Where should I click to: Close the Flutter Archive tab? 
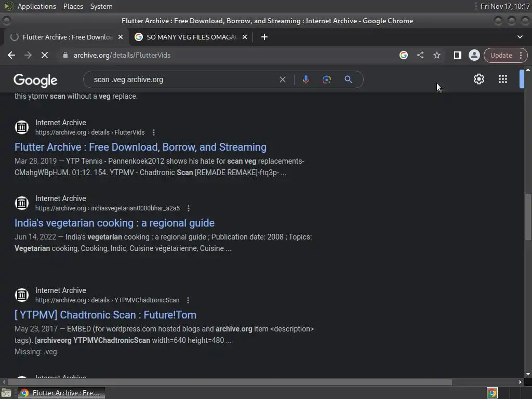(121, 37)
